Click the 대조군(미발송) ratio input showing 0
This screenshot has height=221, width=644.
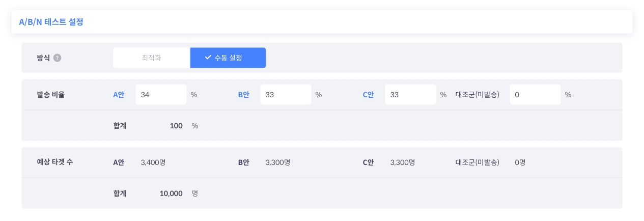535,95
